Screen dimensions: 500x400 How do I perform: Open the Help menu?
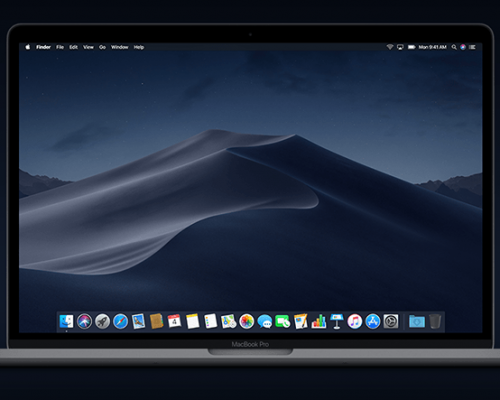click(139, 47)
